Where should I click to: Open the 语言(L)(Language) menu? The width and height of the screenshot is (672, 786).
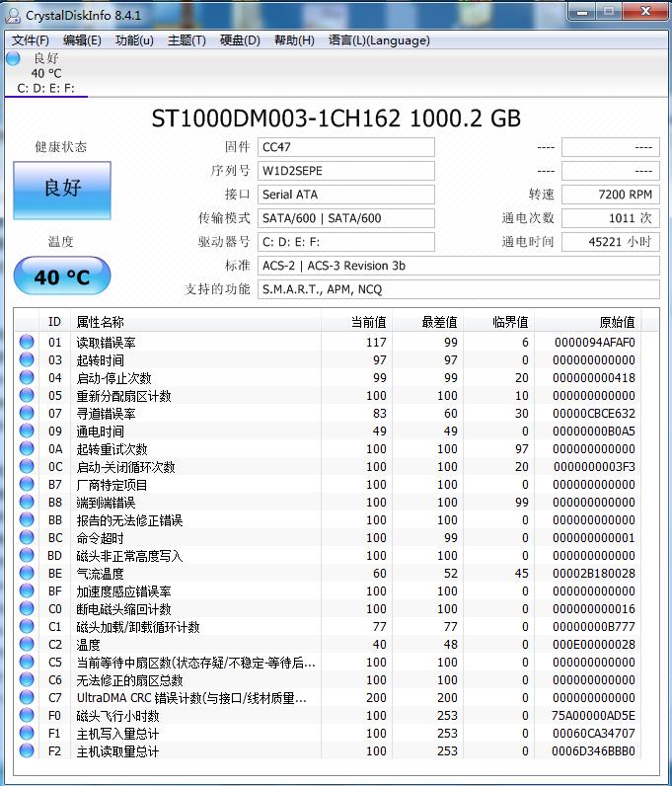379,40
